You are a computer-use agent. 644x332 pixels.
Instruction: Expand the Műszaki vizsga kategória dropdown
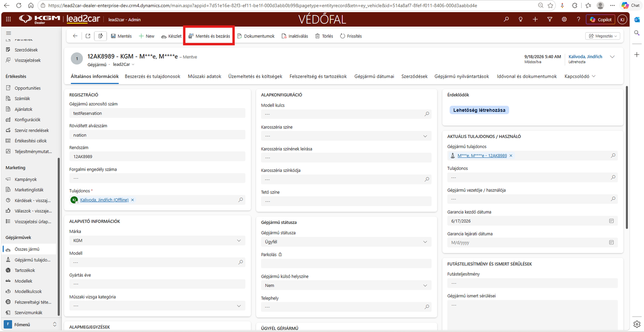(157, 306)
